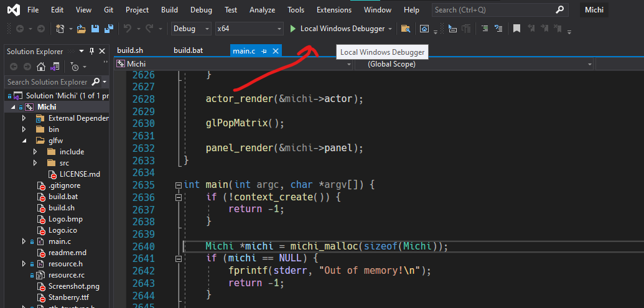Image resolution: width=644 pixels, height=308 pixels.
Task: Click Navigate Forward arrow in main toolbar
Action: tap(40, 29)
